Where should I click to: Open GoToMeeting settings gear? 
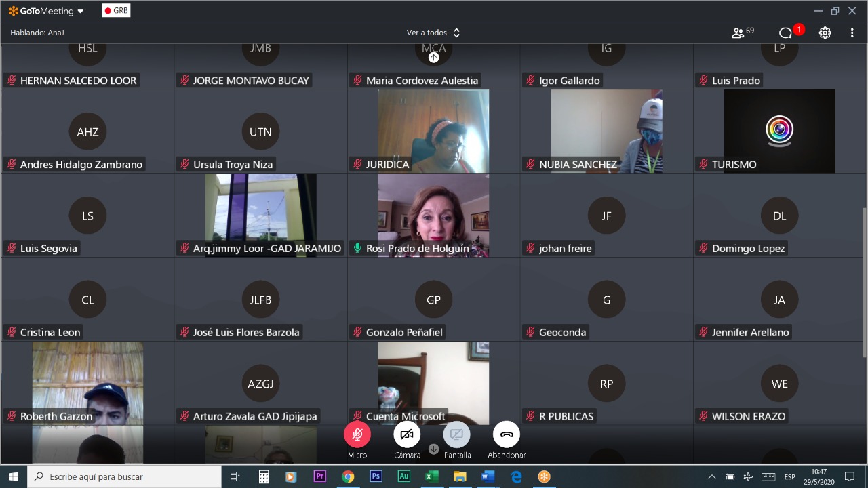pyautogui.click(x=825, y=33)
